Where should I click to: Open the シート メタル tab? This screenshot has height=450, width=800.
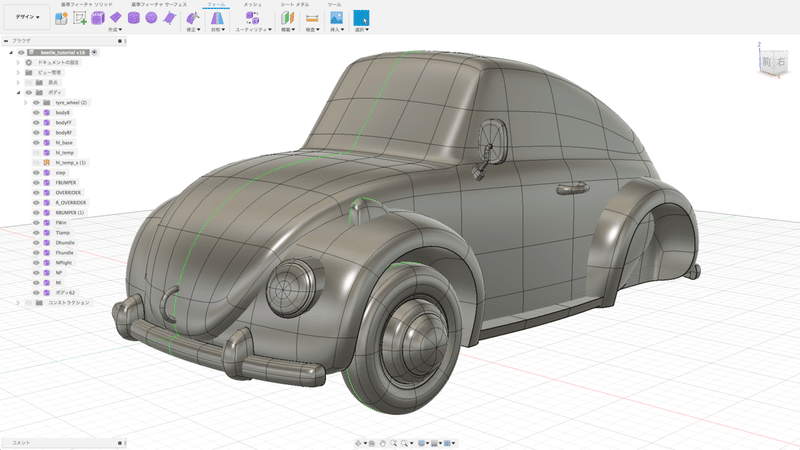click(x=293, y=5)
